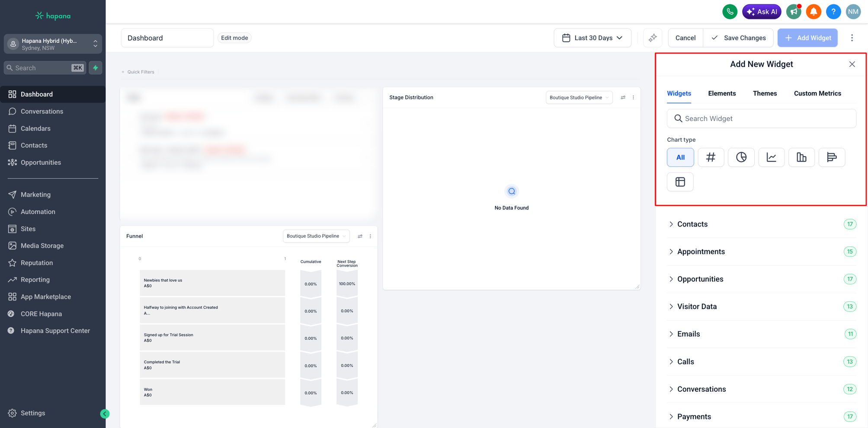Open the Hapana Hybrid account switcher
The width and height of the screenshot is (868, 428).
point(53,44)
